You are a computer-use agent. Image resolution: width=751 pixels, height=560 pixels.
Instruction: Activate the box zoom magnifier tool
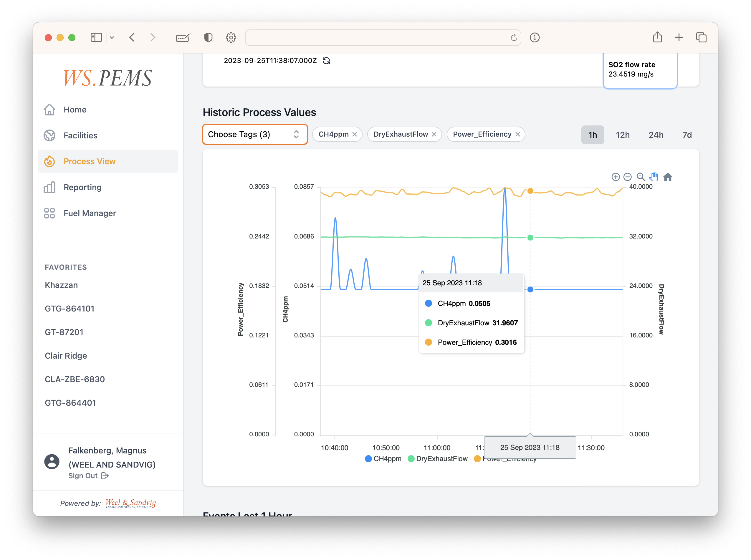click(641, 177)
